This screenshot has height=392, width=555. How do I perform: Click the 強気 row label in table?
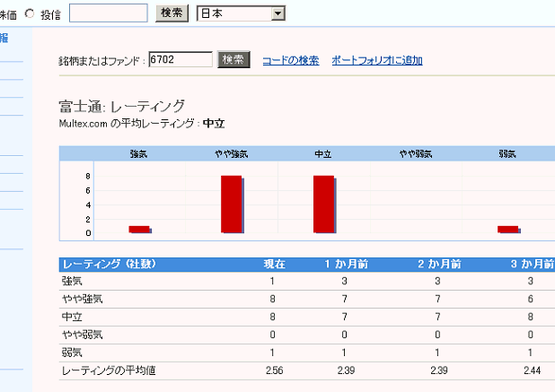click(x=72, y=281)
